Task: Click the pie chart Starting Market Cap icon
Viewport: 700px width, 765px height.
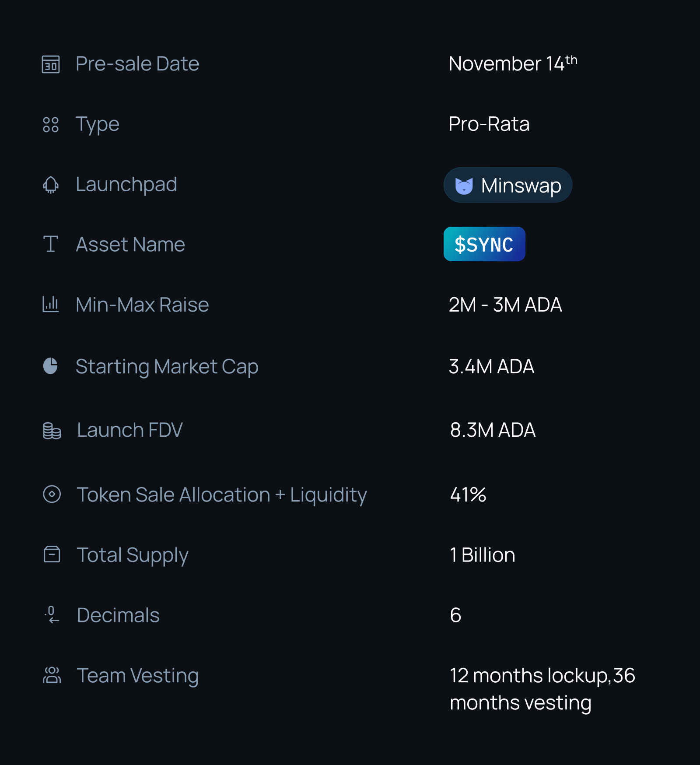Action: pos(51,366)
